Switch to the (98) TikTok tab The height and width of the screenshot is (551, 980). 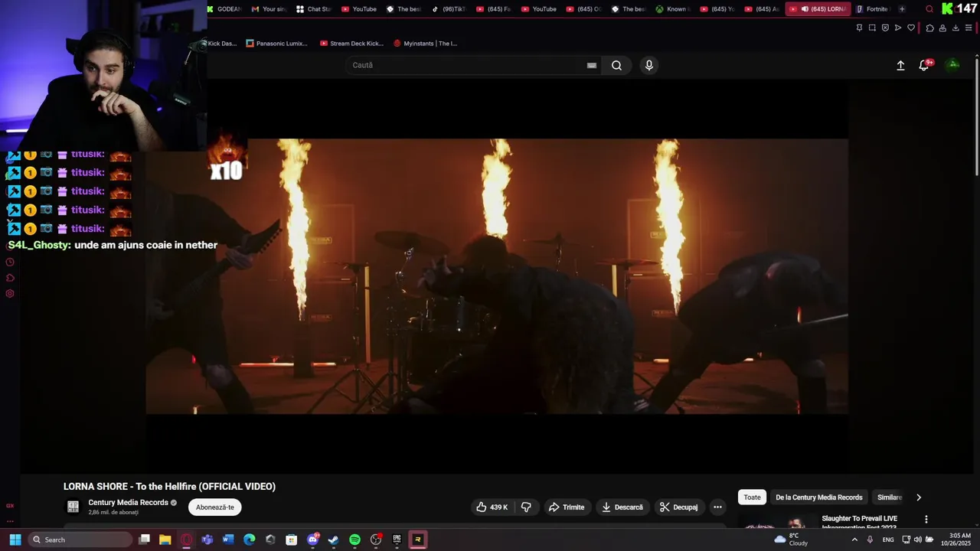tap(449, 9)
